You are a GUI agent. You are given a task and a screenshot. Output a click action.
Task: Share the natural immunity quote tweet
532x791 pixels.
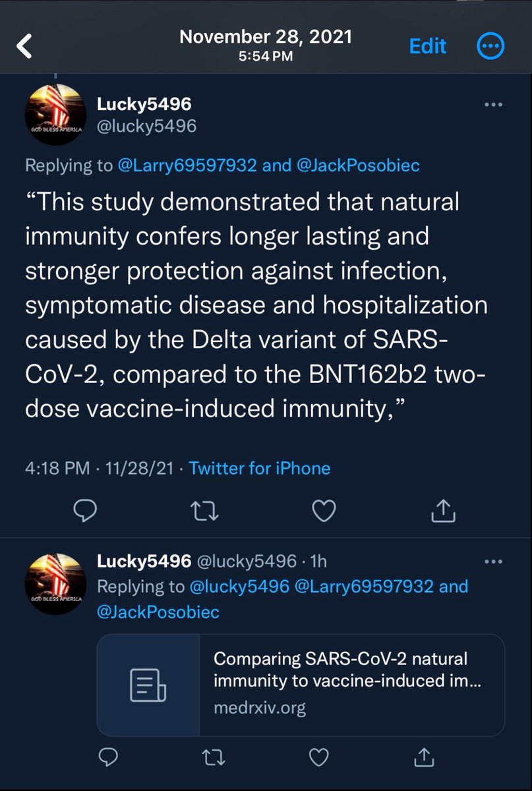(x=444, y=510)
